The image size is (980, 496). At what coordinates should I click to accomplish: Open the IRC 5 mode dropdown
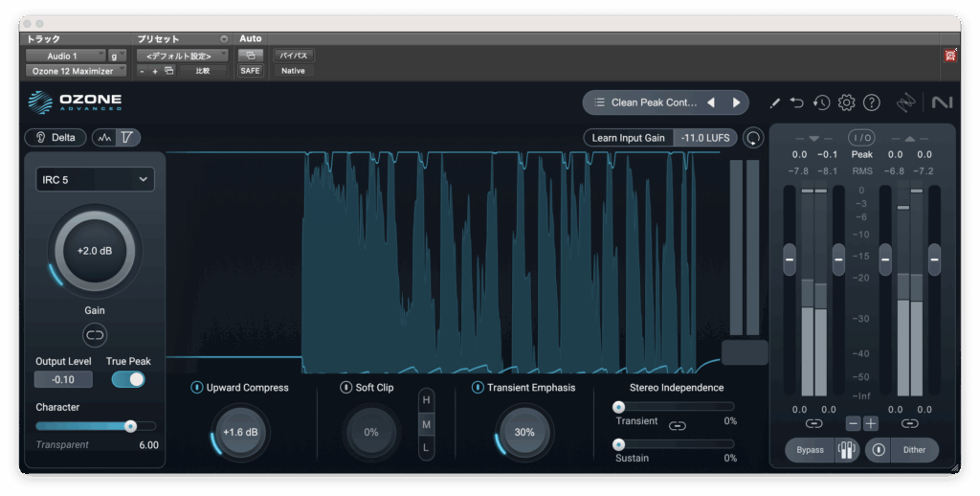95,179
